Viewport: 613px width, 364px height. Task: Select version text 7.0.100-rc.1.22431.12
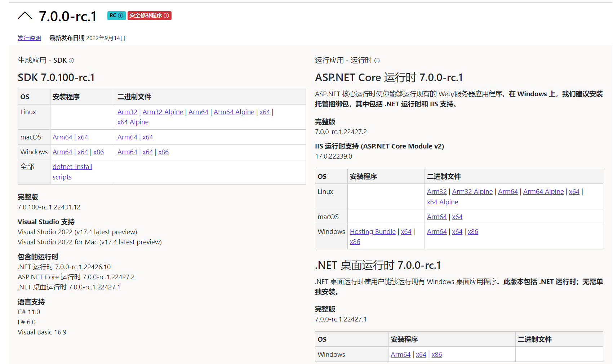[49, 207]
